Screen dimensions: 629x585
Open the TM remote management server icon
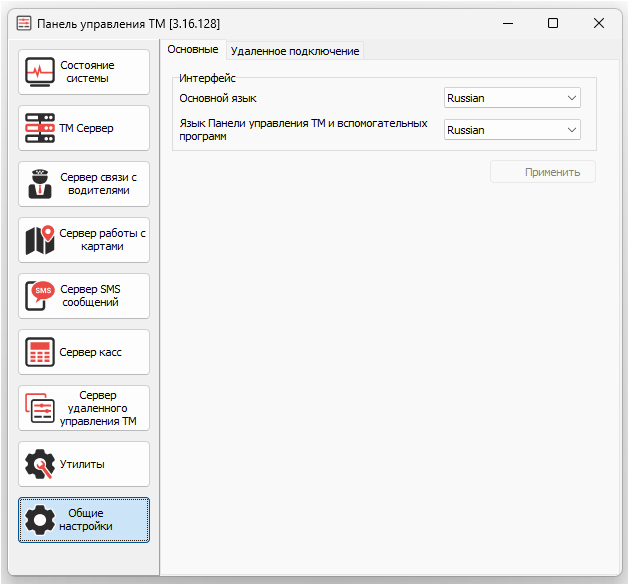[x=40, y=408]
